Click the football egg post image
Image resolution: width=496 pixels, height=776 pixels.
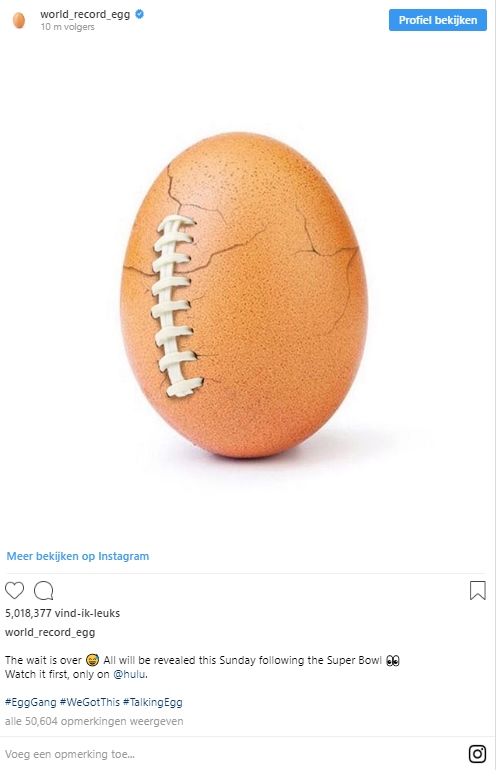point(244,295)
